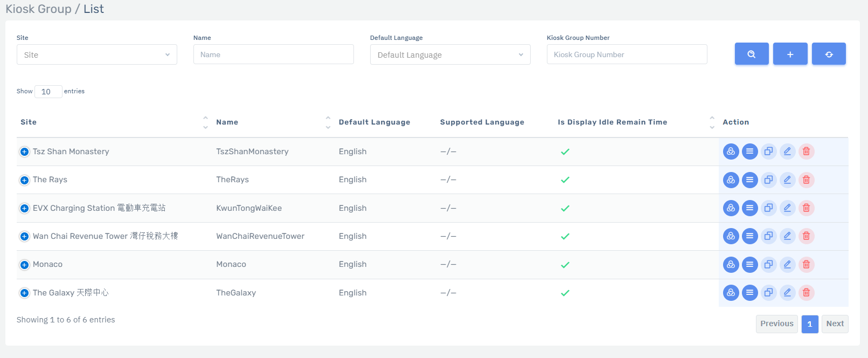The height and width of the screenshot is (358, 868).
Task: Click the TszShanMonastery name cell
Action: [x=252, y=152]
